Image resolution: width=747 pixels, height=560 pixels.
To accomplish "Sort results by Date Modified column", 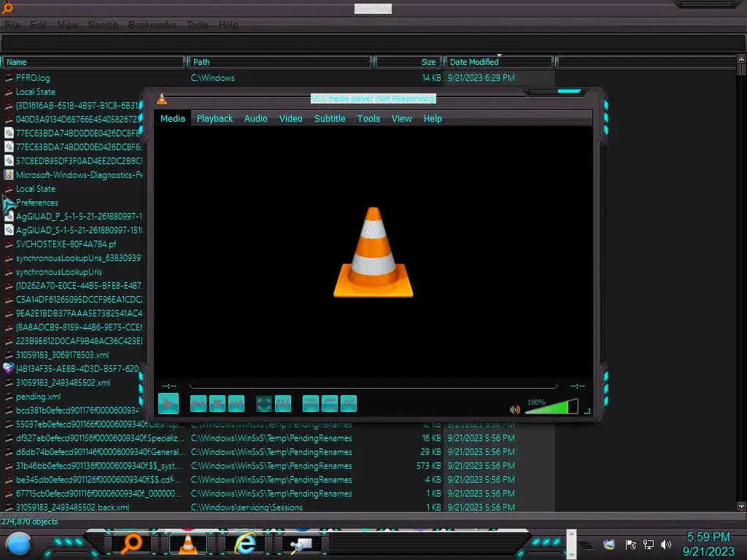I will (498, 62).
